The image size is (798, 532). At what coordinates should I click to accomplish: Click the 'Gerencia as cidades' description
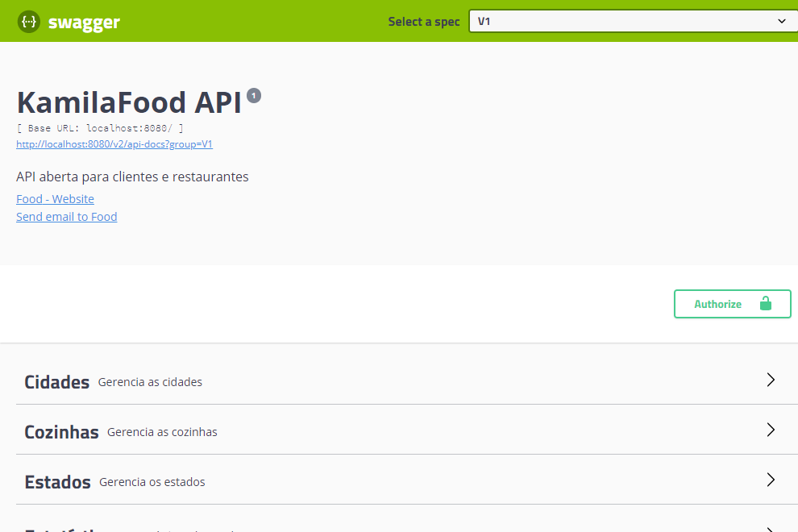click(150, 382)
